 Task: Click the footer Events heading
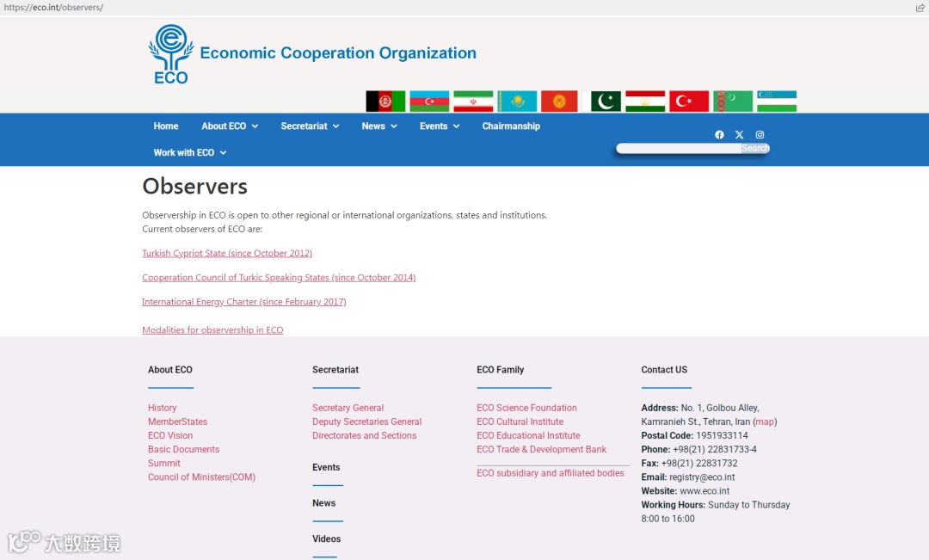(x=326, y=468)
